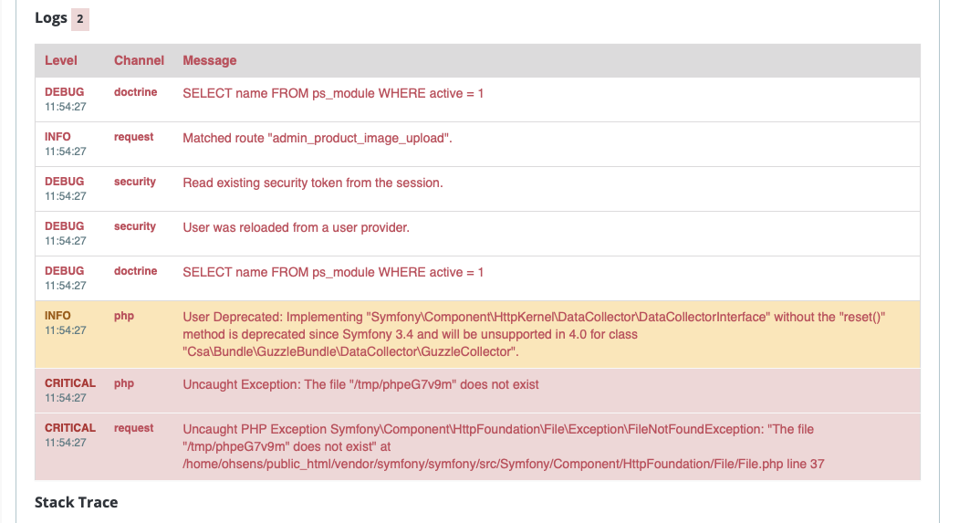The width and height of the screenshot is (980, 523).
Task: Click the User was reloaded message
Action: 297,228
